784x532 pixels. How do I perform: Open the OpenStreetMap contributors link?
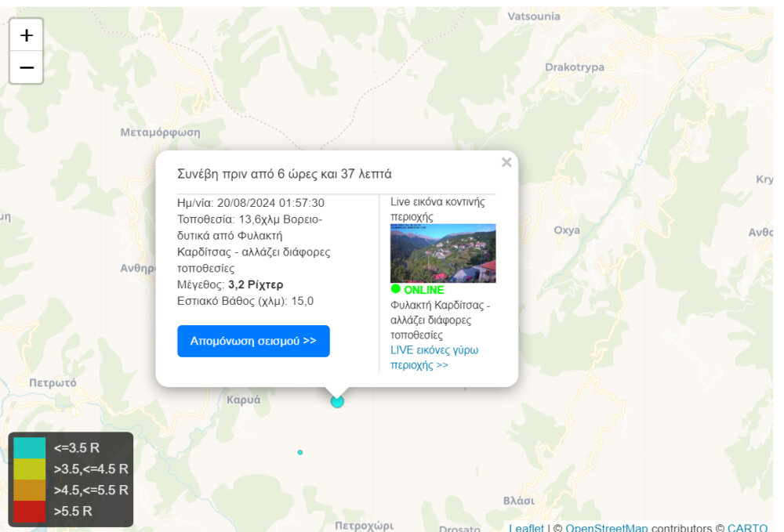[606, 528]
